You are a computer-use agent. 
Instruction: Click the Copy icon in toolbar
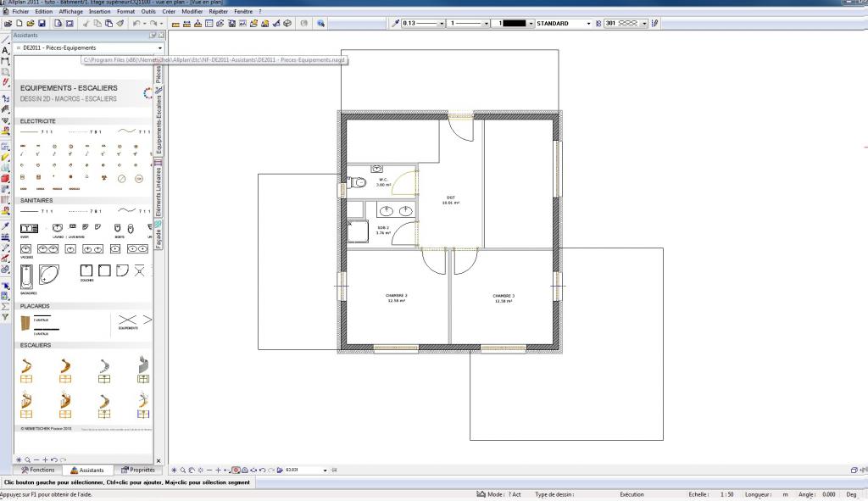tap(97, 24)
